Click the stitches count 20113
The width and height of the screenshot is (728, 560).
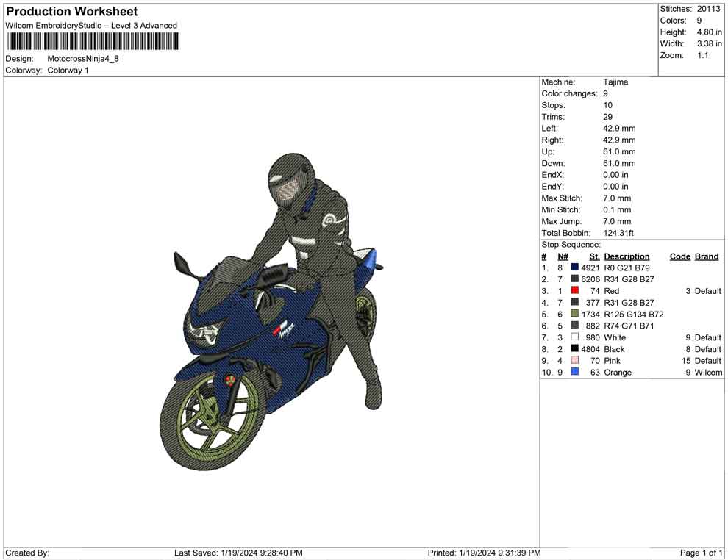coord(708,9)
